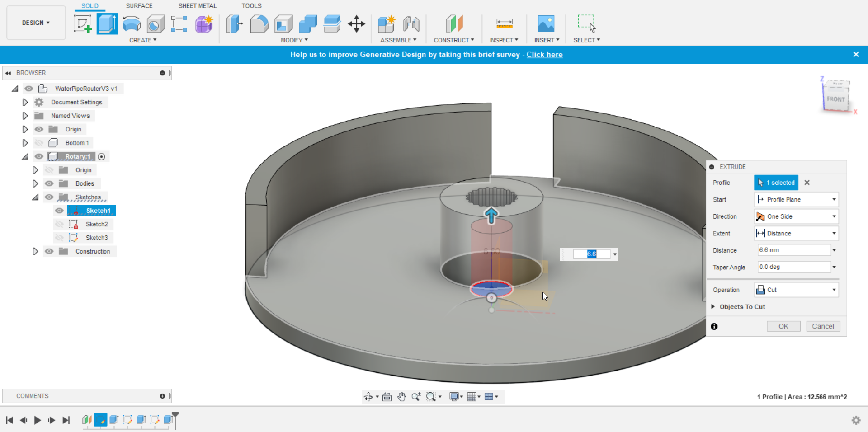Screen dimensions: 868x432
Task: Choose the Fillet tool in Modify
Action: [x=259, y=24]
